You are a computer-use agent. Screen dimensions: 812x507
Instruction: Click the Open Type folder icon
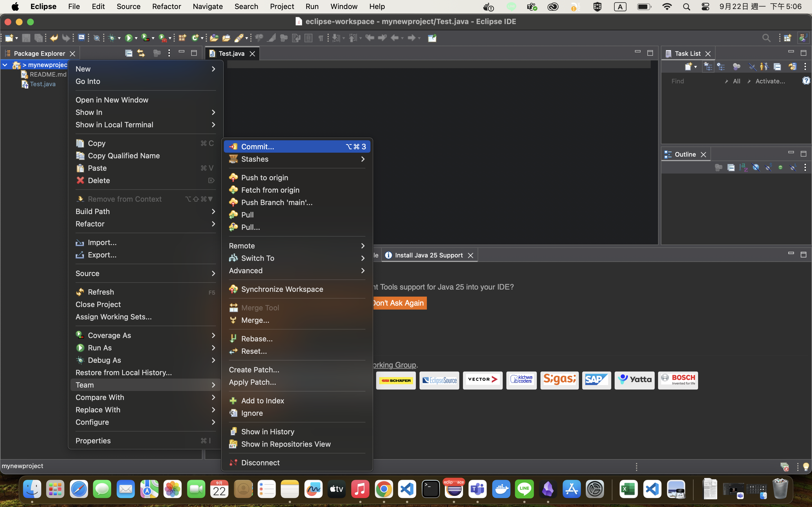(214, 38)
